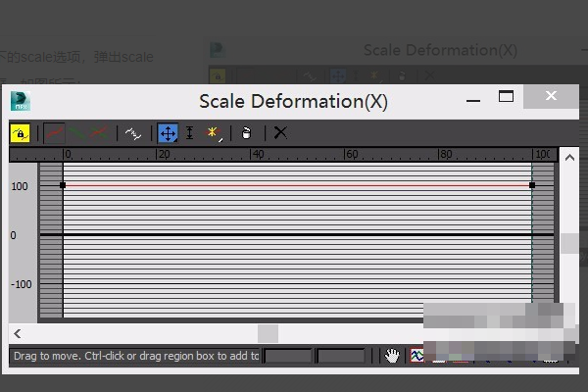Click the horizontal scrollbar left arrow
The height and width of the screenshot is (392, 588).
[18, 334]
